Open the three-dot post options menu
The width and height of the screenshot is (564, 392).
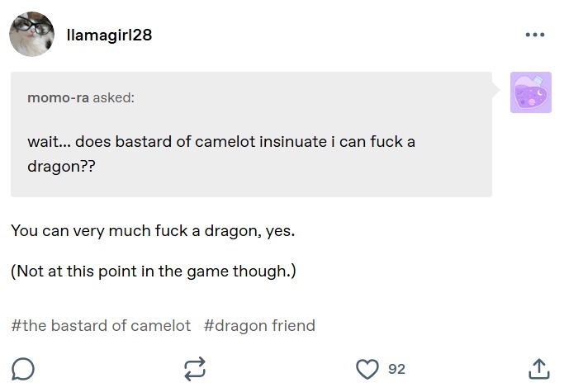point(534,35)
